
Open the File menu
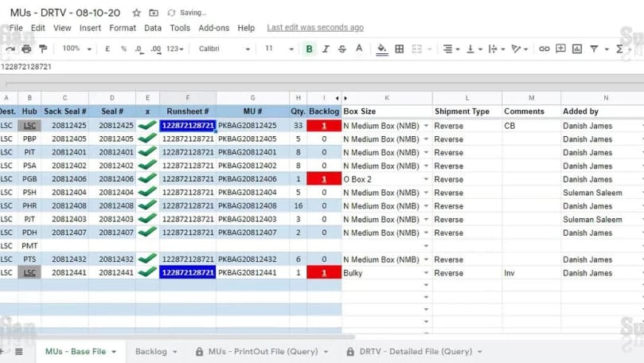click(x=16, y=28)
